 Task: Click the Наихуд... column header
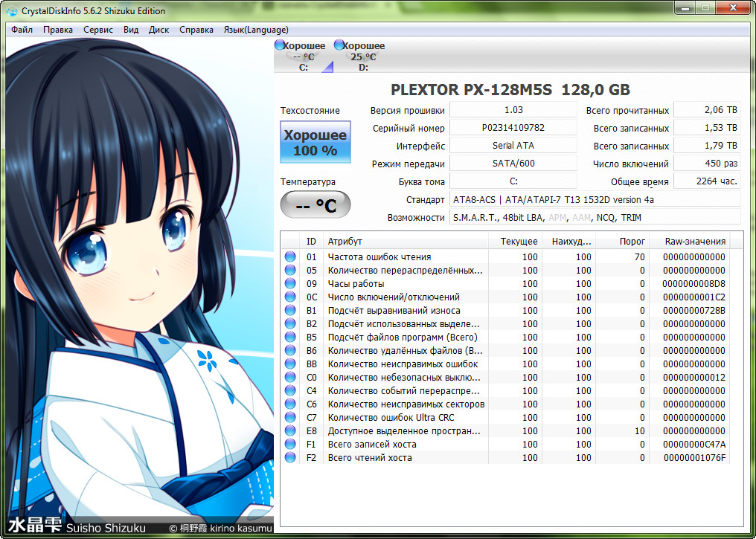tap(568, 242)
